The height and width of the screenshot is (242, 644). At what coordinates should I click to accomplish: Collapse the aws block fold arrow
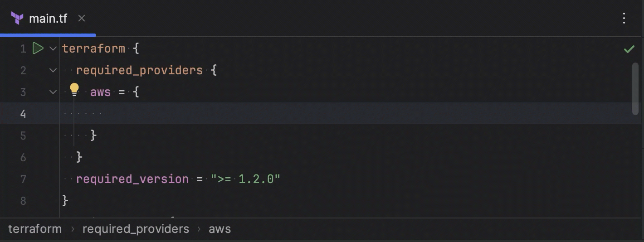tap(53, 92)
